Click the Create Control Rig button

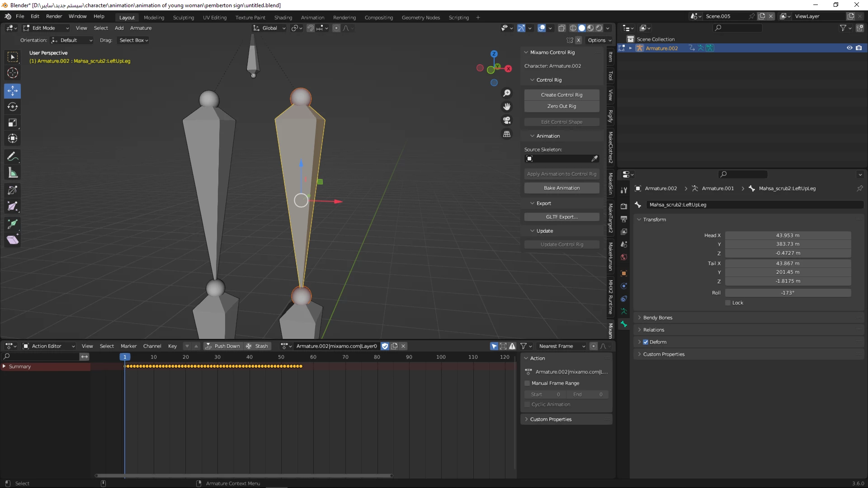click(x=561, y=95)
